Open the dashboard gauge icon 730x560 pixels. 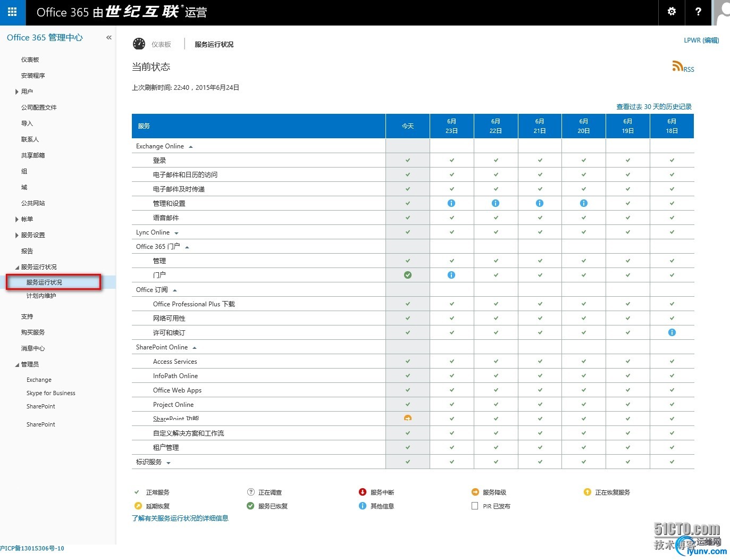[139, 44]
